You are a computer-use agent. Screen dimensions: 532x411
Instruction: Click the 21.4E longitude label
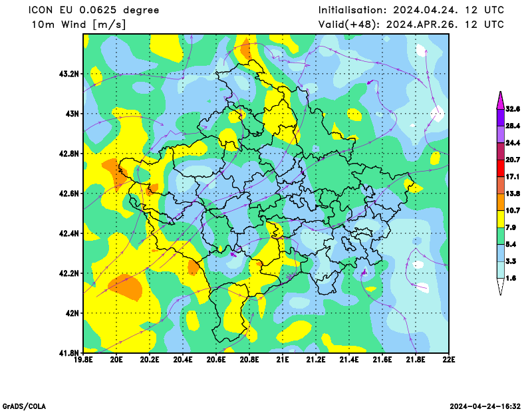(350, 360)
